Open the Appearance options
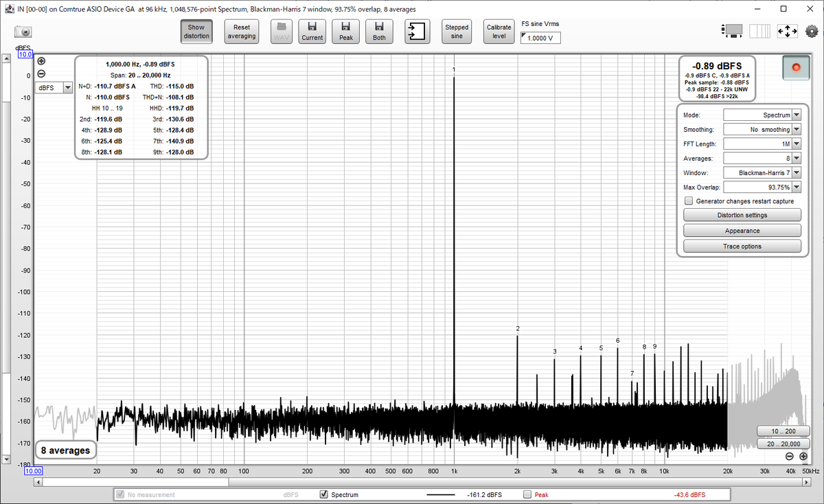824x504 pixels. tap(742, 231)
